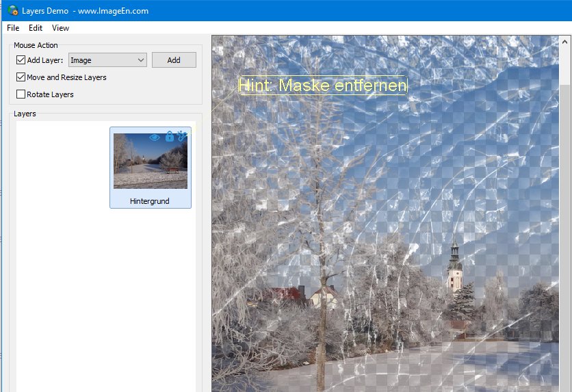The image size is (572, 392).
Task: Open the File menu
Action: pyautogui.click(x=13, y=28)
